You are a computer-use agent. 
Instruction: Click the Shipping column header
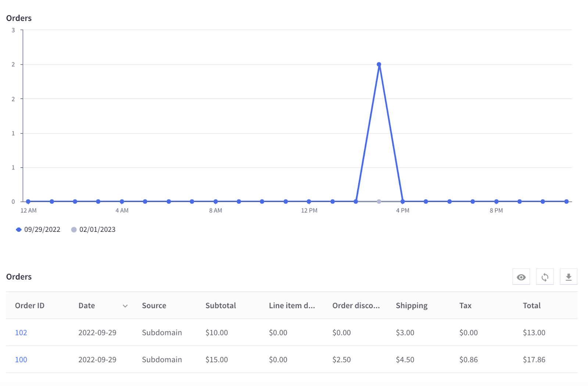(x=412, y=306)
